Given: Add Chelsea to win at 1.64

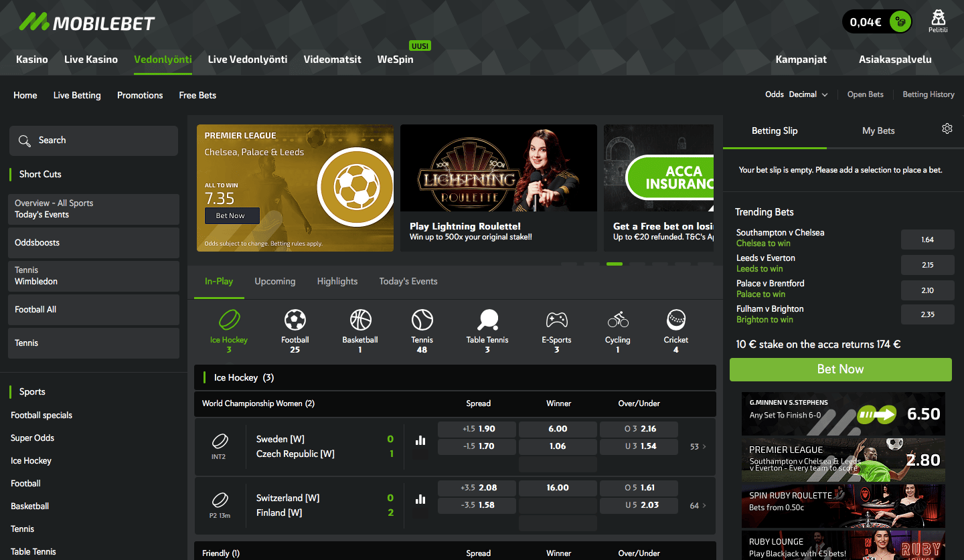Looking at the screenshot, I should point(927,240).
